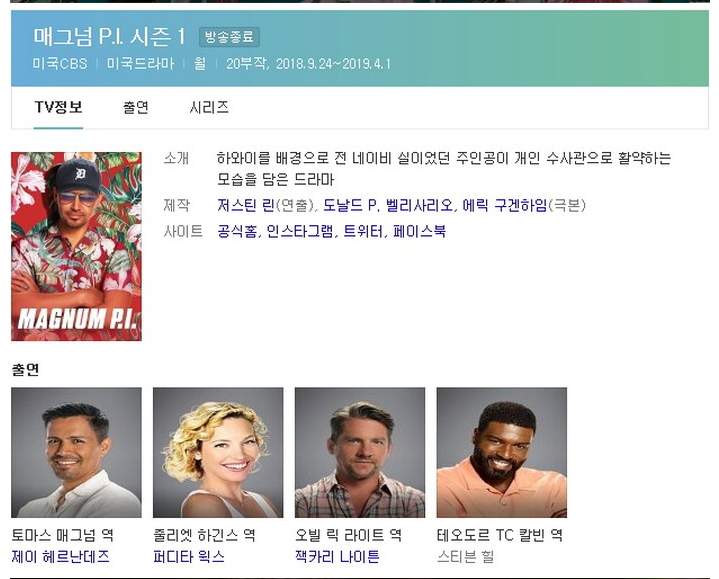Open 도날드 P. 벨리사리오 link

(x=388, y=205)
